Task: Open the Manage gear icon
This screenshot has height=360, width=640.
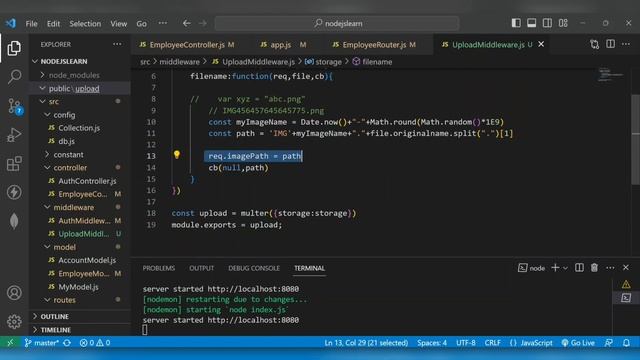Action: pyautogui.click(x=14, y=322)
